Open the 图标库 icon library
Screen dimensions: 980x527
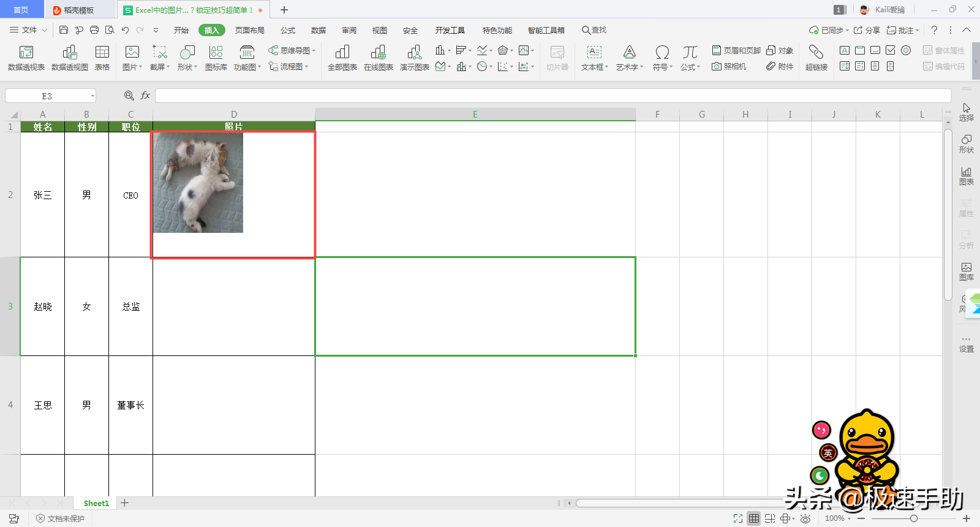click(x=216, y=58)
